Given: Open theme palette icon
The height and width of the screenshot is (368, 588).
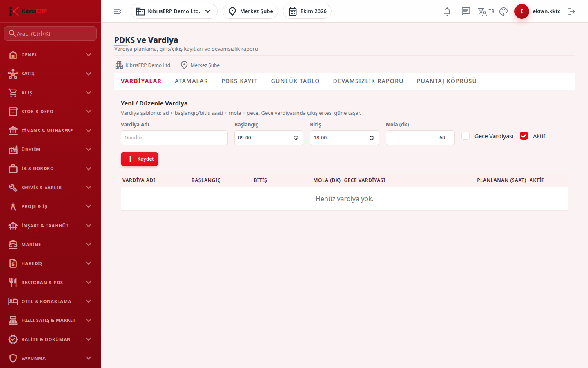Looking at the screenshot, I should pos(503,11).
